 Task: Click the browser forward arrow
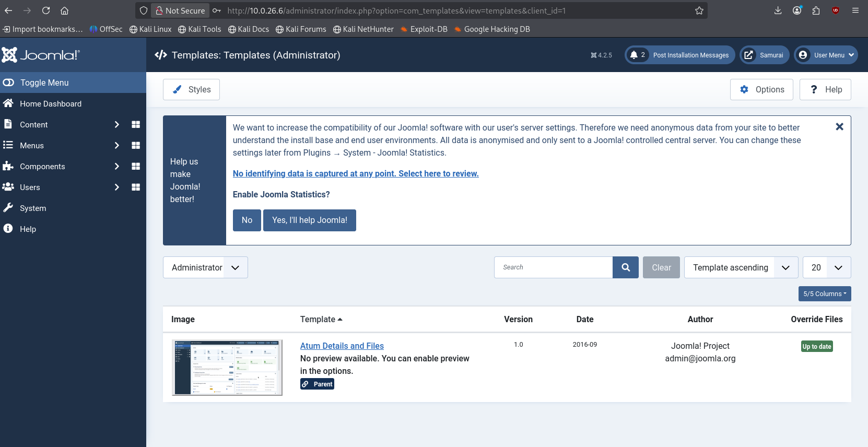coord(27,10)
